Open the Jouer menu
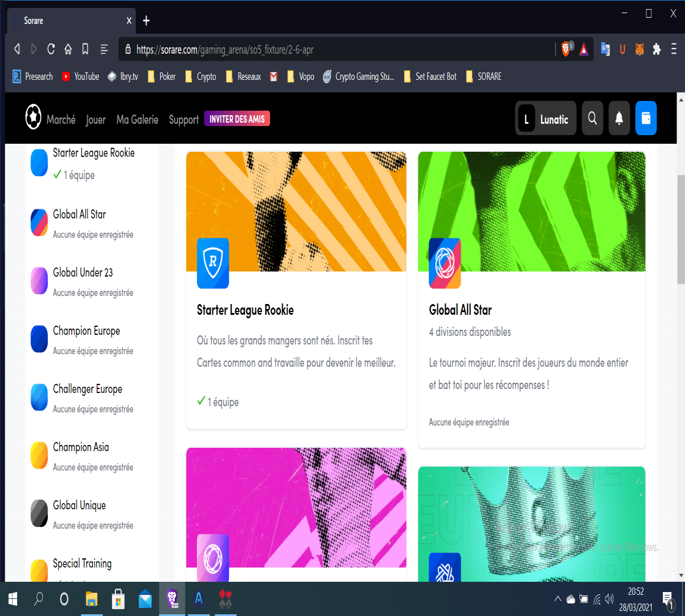This screenshot has width=685, height=616. tap(96, 119)
